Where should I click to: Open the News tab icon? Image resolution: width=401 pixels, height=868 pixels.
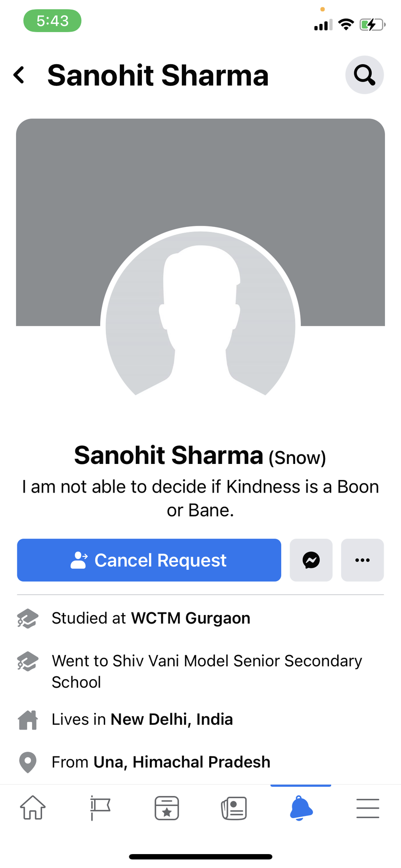234,808
